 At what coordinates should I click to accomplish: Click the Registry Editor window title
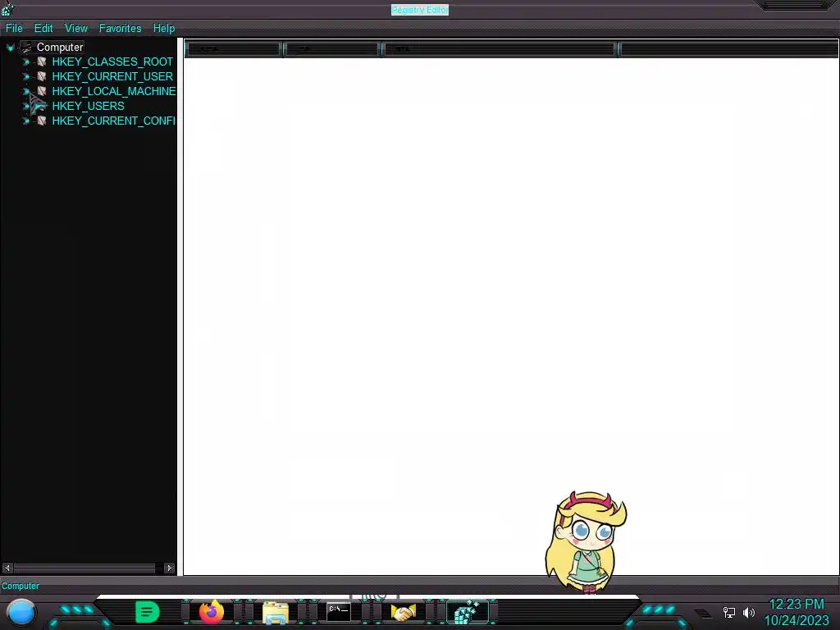tap(420, 10)
